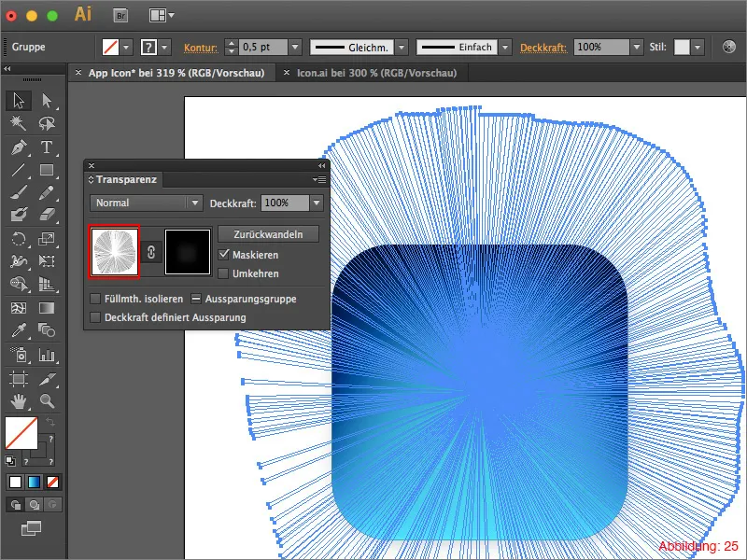Swap fill and stroke arrows
The height and width of the screenshot is (560, 747).
(x=50, y=422)
